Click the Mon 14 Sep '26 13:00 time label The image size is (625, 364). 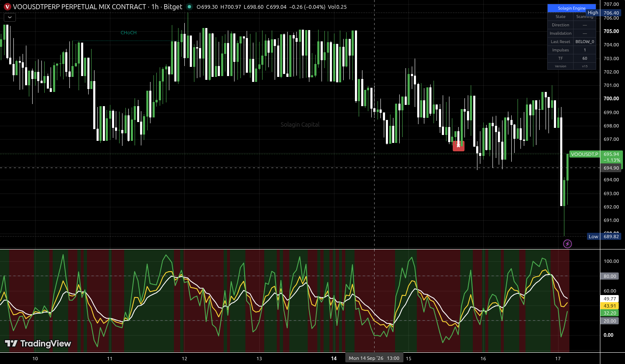(x=374, y=358)
